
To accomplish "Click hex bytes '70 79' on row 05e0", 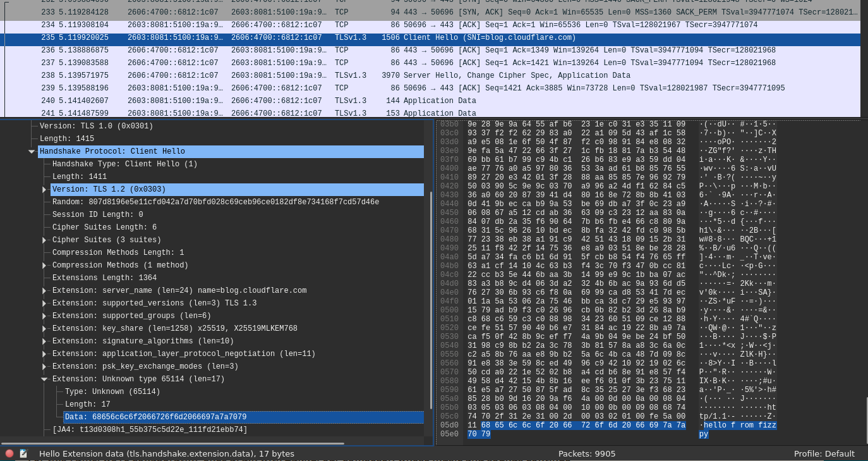I will 479,434.
